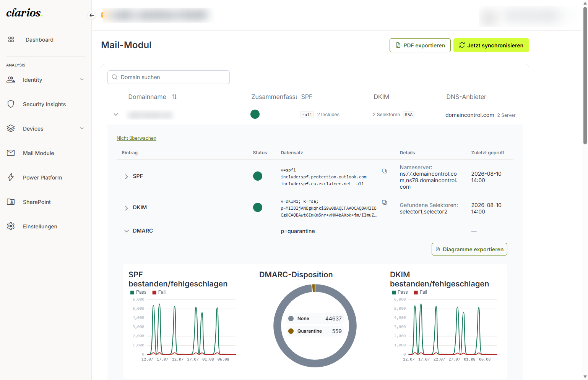Click Quarantine legend dot in DMARC donut
The height and width of the screenshot is (380, 588).
(291, 331)
